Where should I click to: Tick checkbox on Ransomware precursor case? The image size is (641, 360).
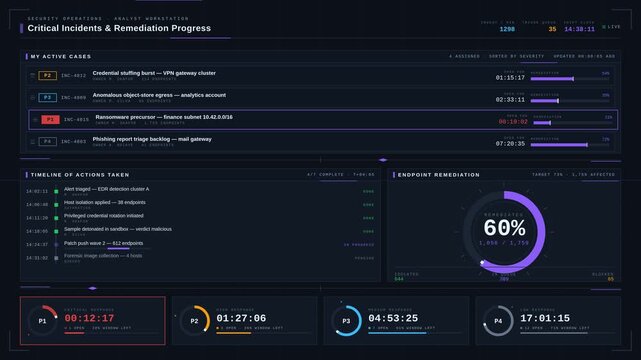click(x=35, y=120)
